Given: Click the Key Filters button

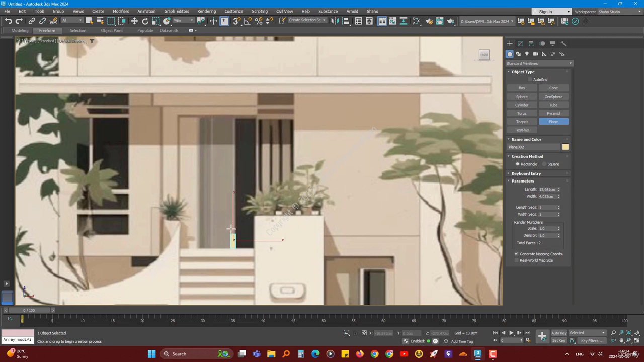Looking at the screenshot, I should (592, 341).
